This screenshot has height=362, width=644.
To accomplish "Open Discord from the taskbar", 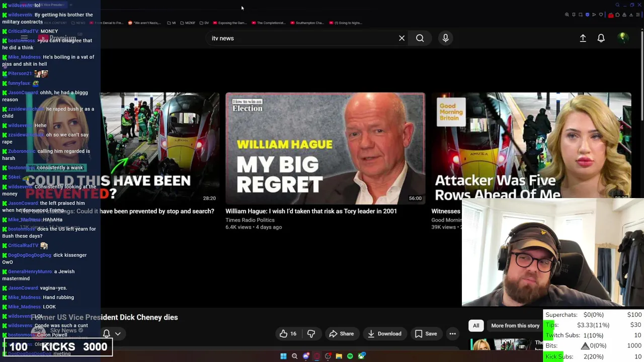I will (306, 356).
